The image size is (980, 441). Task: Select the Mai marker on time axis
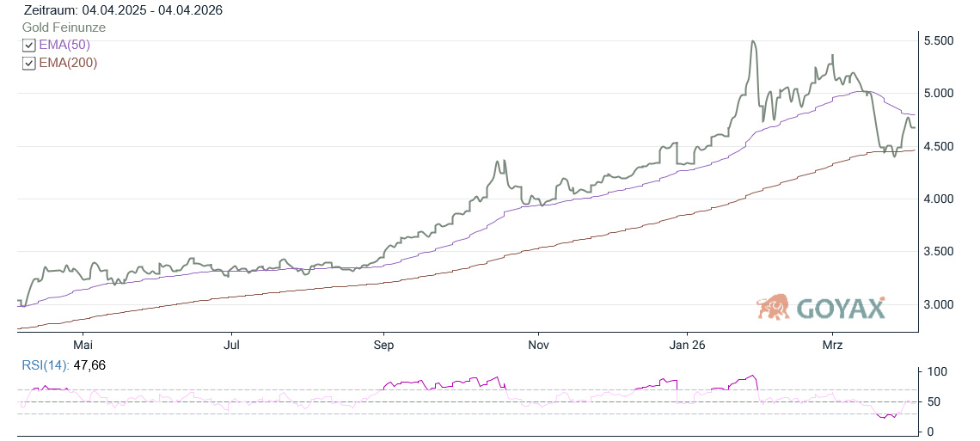click(83, 346)
